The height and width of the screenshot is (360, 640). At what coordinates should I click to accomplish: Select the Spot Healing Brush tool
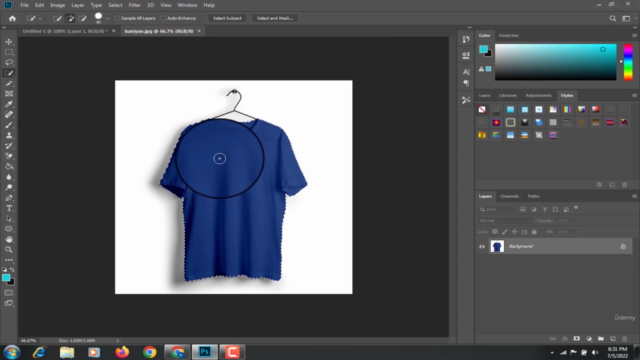pyautogui.click(x=9, y=115)
